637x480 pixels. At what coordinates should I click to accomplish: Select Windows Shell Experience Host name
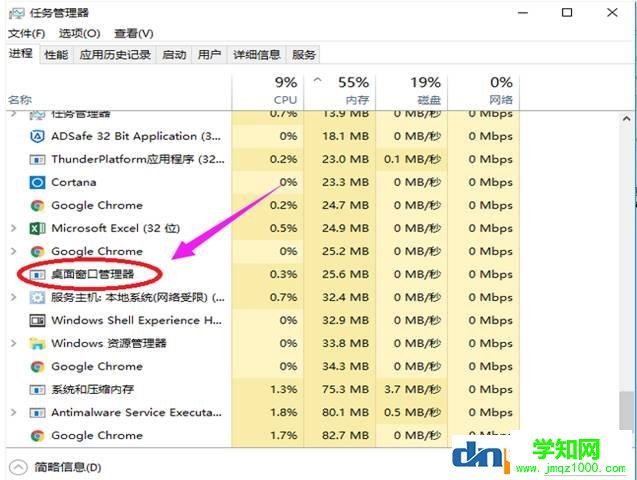pyautogui.click(x=137, y=321)
